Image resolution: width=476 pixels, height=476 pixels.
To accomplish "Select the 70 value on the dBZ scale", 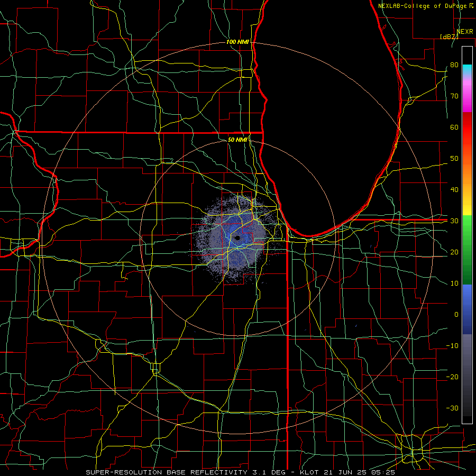I will pos(454,96).
